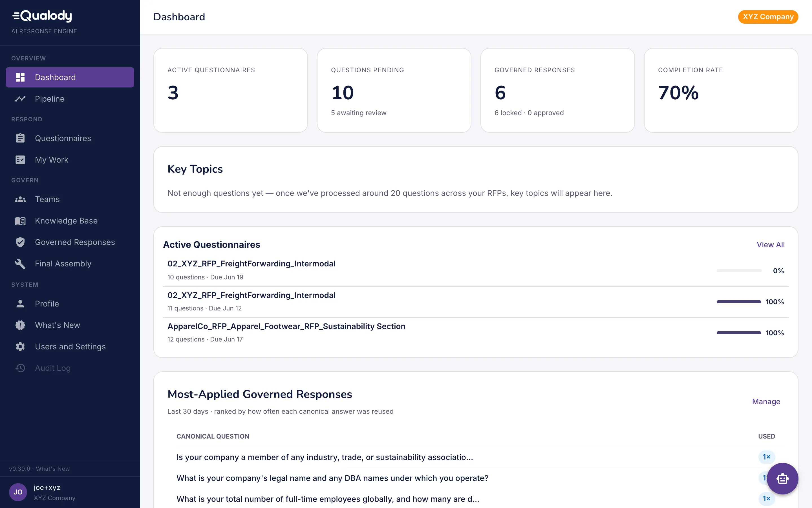Click the CANONICAL QUESTION column header
The width and height of the screenshot is (812, 508).
click(213, 436)
